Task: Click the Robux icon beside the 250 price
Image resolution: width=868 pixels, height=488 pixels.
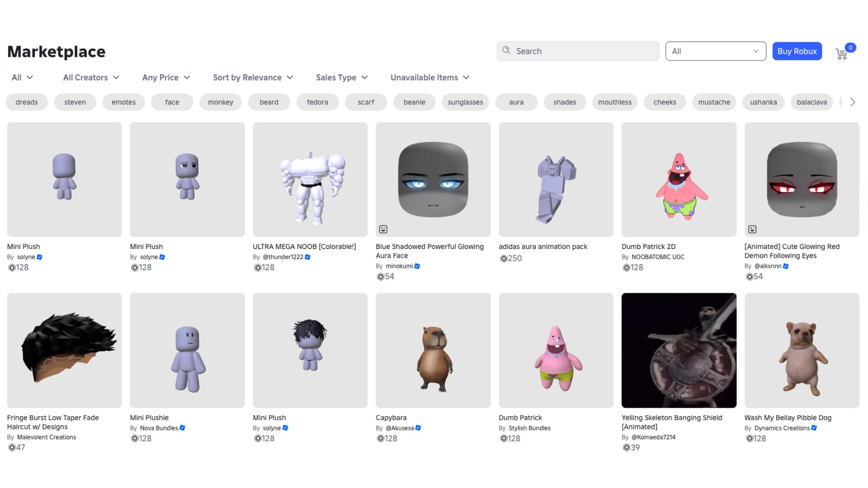Action: click(503, 258)
